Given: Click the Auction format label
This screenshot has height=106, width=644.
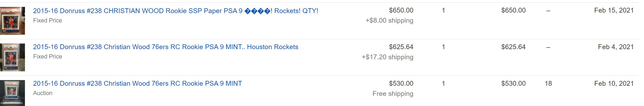Looking at the screenshot, I should click(43, 93).
